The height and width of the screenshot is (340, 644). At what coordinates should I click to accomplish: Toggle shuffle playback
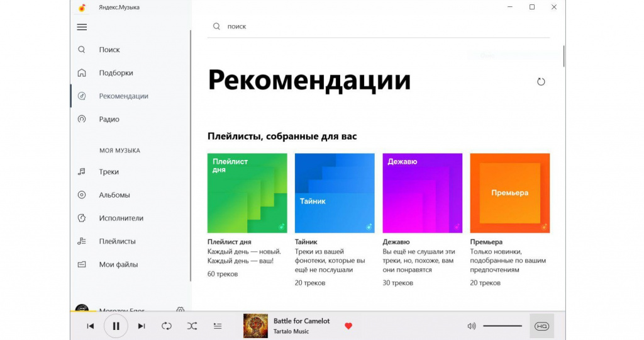[x=192, y=326]
